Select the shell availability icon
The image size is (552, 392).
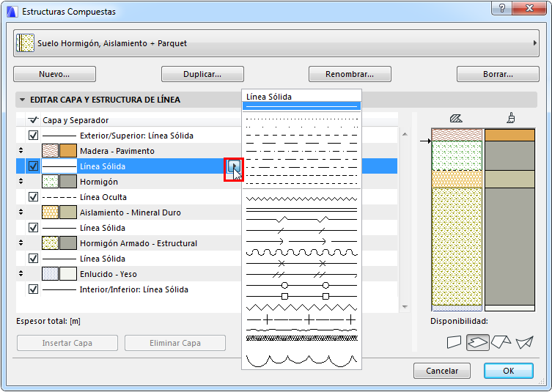click(525, 341)
